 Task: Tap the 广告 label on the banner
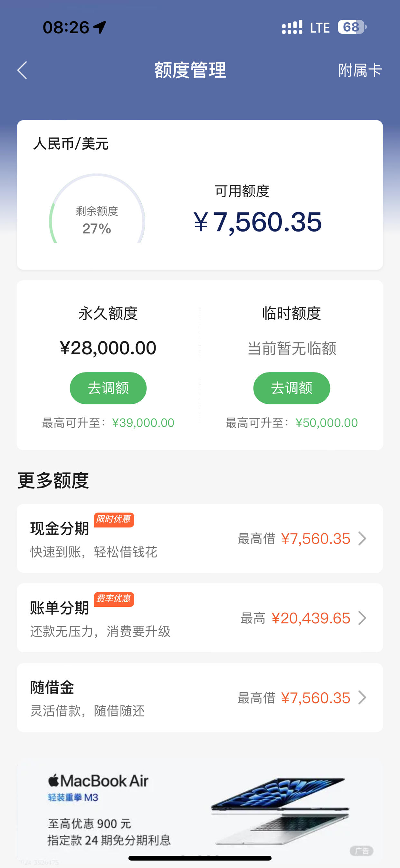click(x=362, y=851)
